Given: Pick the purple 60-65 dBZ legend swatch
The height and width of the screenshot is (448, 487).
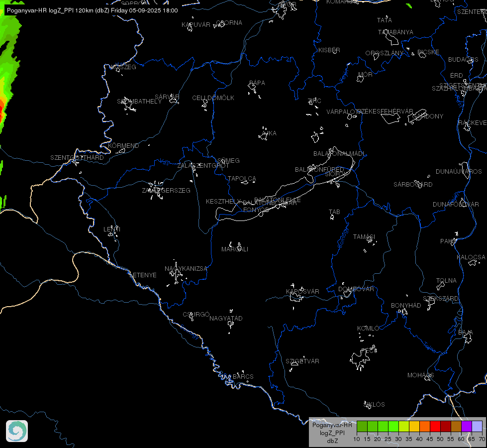Looking at the screenshot, I should (x=466, y=426).
